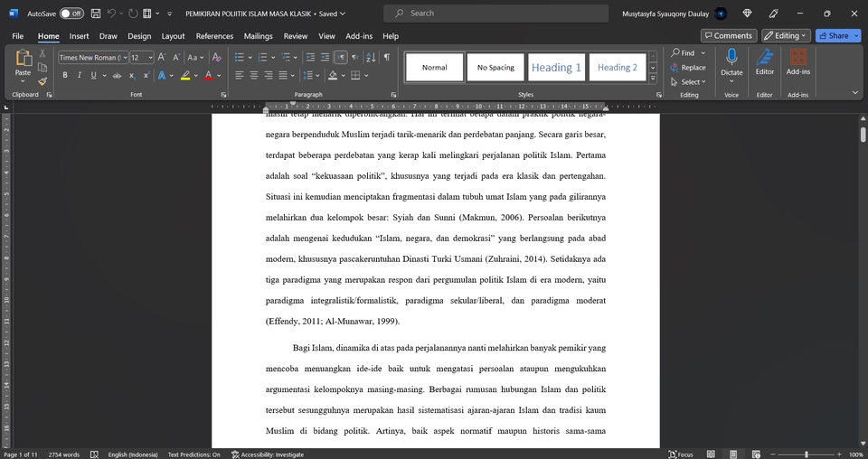Apply the Heading 1 style
Viewport: 868px width, 459px height.
point(556,67)
